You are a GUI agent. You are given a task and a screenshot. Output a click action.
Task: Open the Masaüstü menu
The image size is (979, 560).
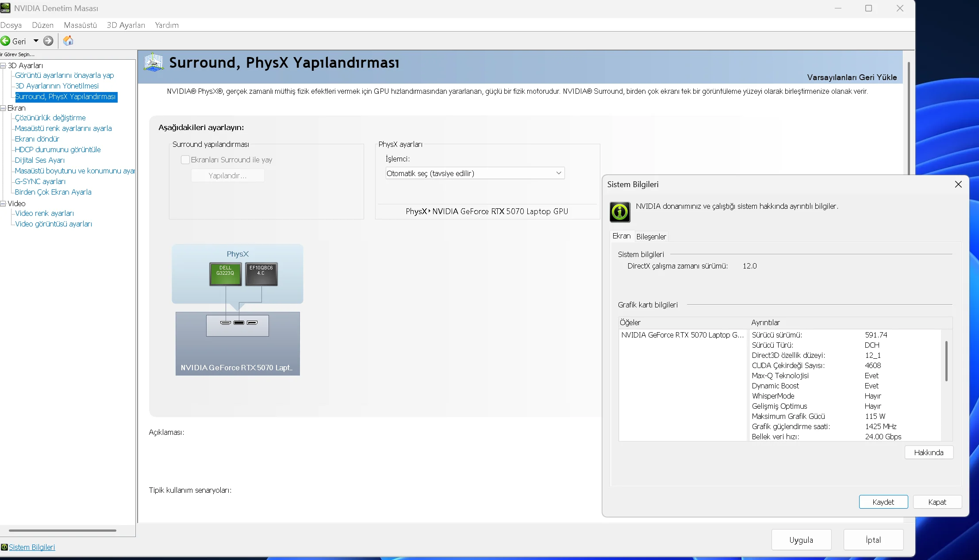point(80,25)
